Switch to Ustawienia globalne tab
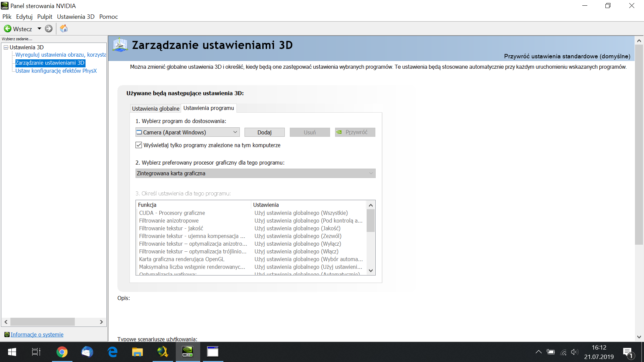This screenshot has width=644, height=362. [x=156, y=109]
